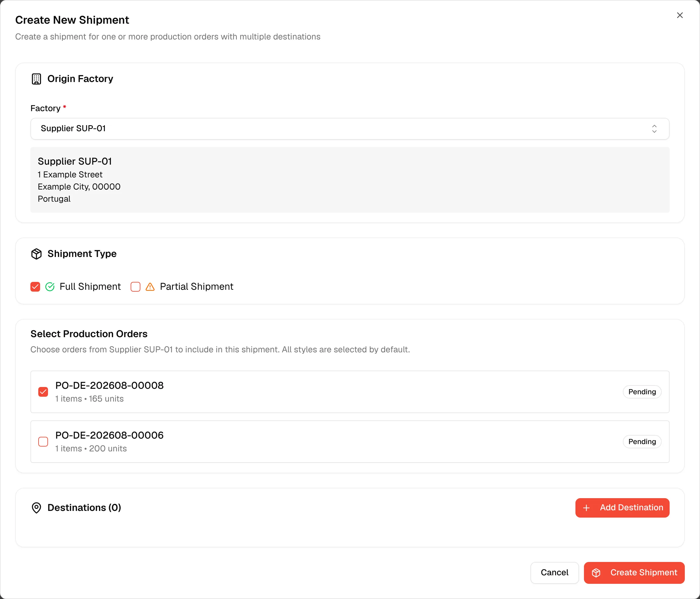This screenshot has height=599, width=700.
Task: Click the Create New Shipment title
Action: (x=72, y=20)
